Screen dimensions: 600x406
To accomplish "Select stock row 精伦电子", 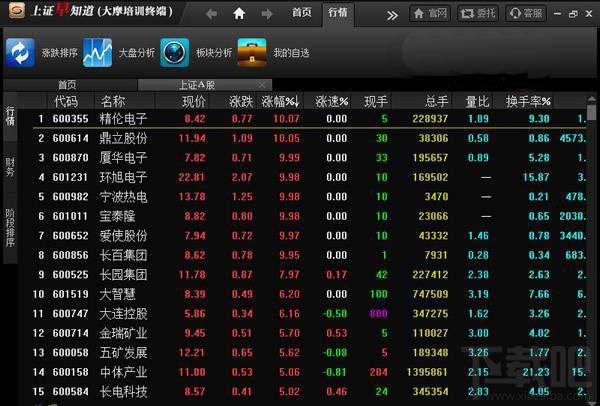I will [309, 119].
